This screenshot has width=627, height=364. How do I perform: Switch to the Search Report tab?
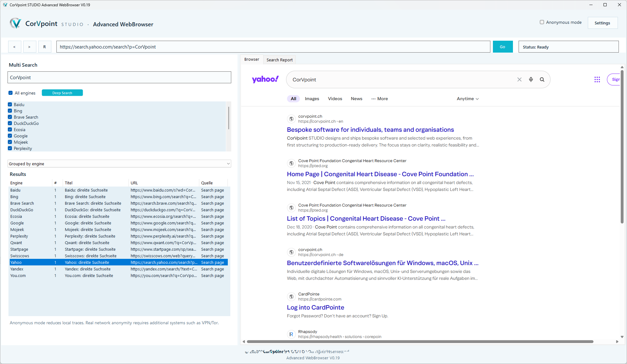click(280, 60)
